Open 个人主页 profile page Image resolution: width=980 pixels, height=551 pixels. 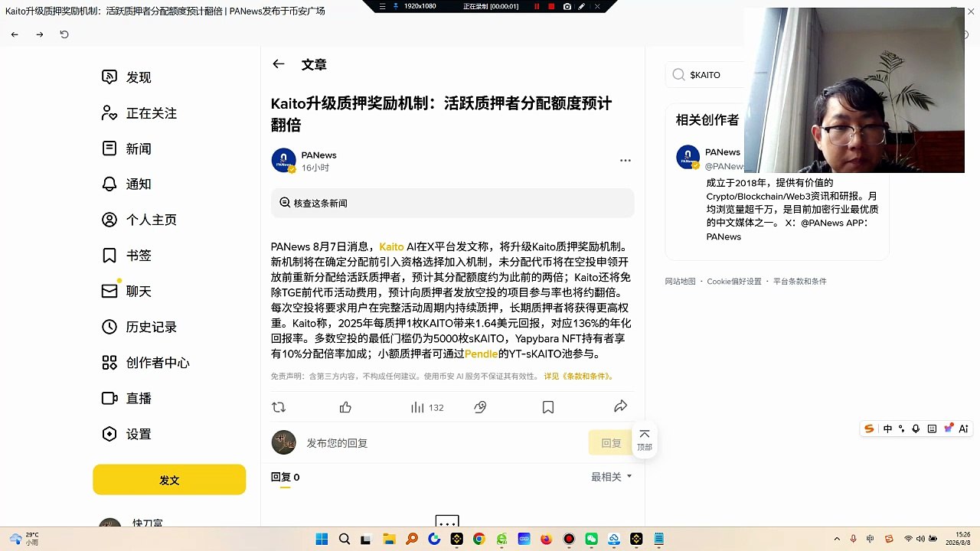pyautogui.click(x=139, y=220)
